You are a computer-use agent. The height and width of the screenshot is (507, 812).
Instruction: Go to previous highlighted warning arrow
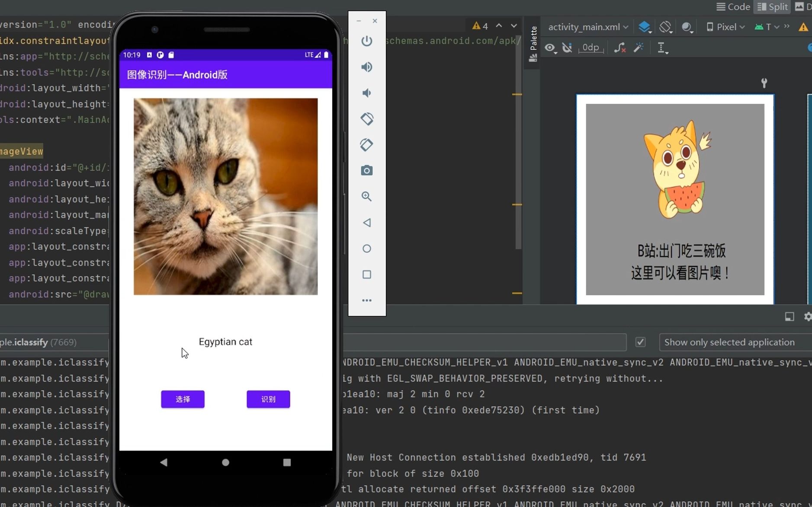tap(499, 26)
